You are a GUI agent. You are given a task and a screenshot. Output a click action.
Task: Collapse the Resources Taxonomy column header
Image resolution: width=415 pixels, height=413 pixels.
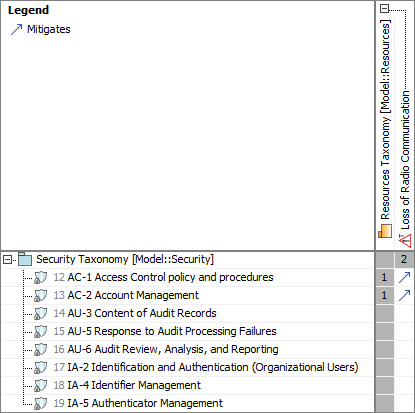point(385,9)
